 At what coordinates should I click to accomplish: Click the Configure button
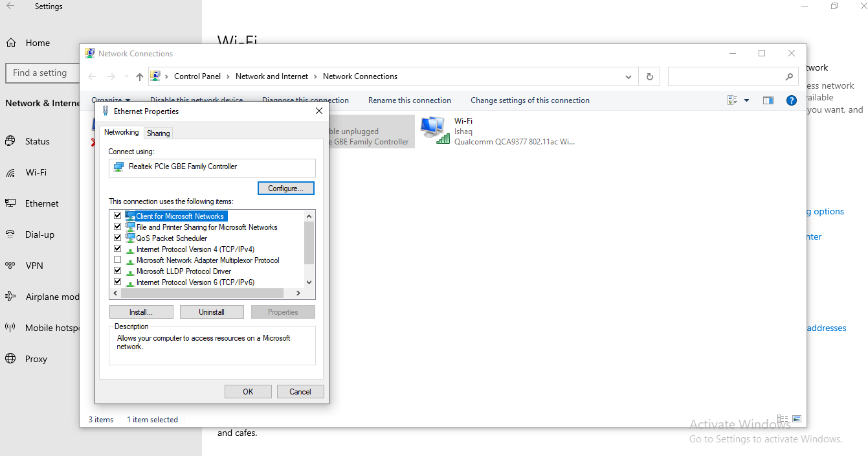coord(286,188)
